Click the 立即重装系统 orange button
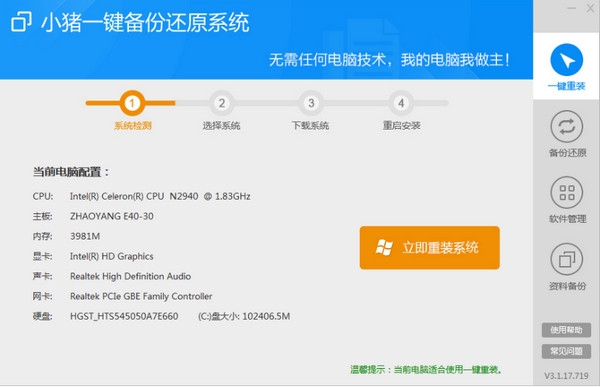Screen dimensions: 600x387 point(429,248)
